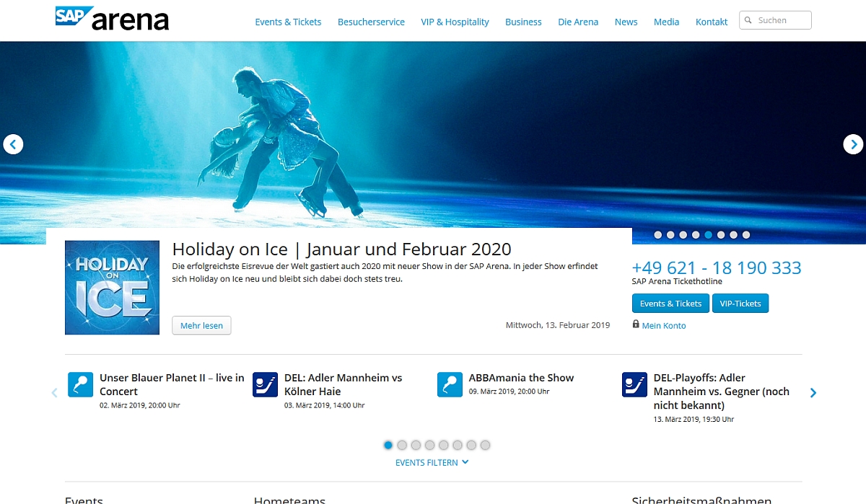The image size is (866, 504).
Task: Click previous arrow of events carousel
Action: 54,393
